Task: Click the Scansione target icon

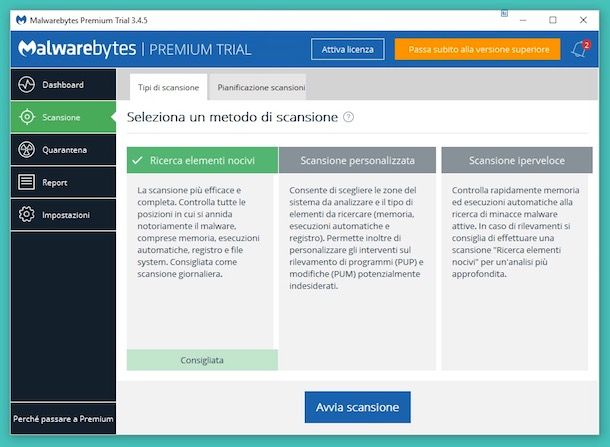Action: pos(27,117)
